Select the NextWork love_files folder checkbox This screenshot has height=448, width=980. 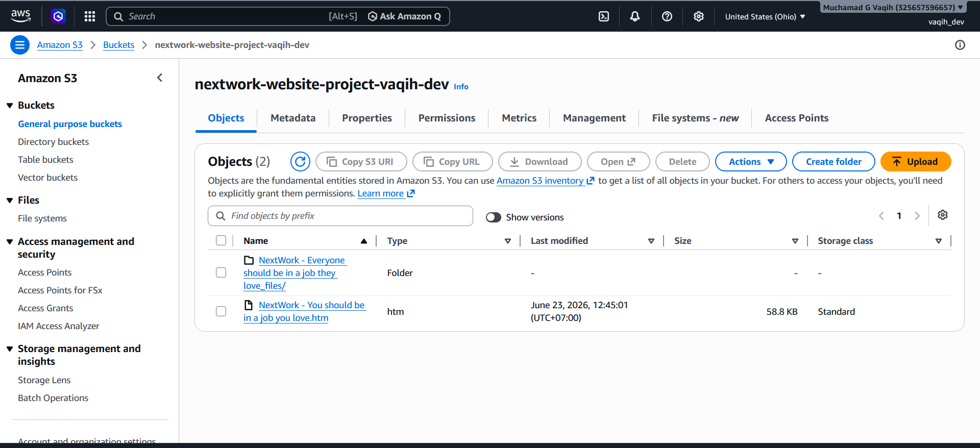[x=221, y=272]
